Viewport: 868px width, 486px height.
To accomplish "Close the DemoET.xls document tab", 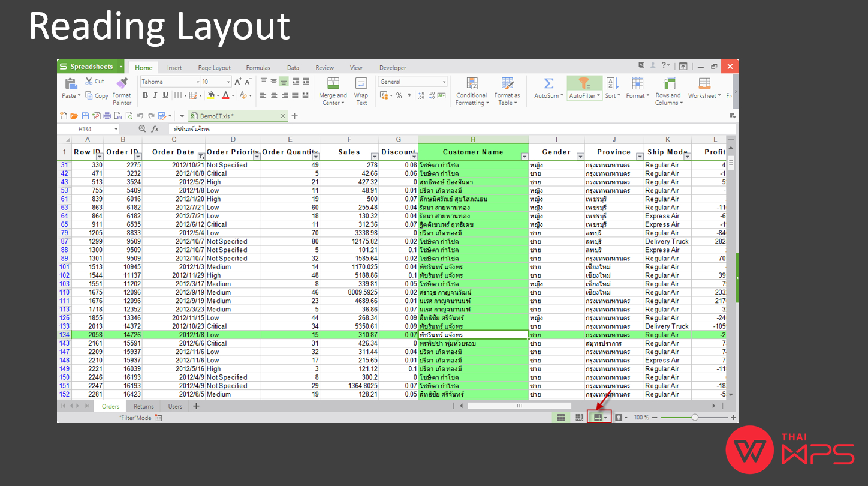I will click(283, 116).
